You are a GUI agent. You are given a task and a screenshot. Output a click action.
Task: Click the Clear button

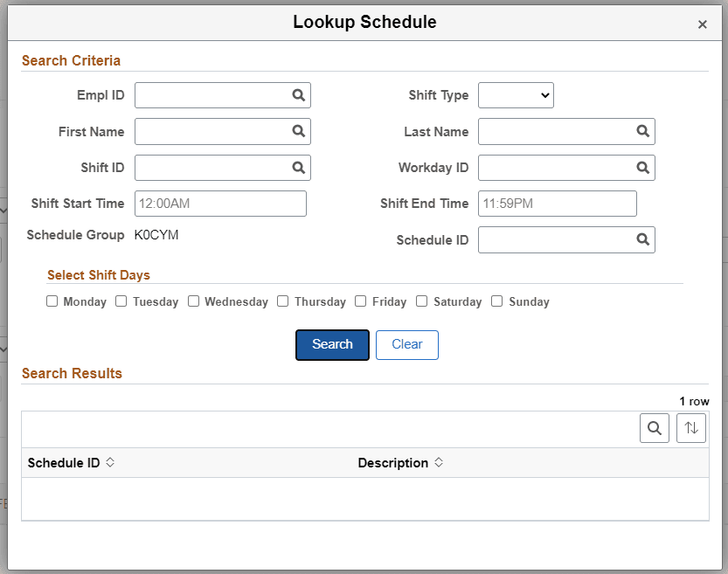click(406, 344)
